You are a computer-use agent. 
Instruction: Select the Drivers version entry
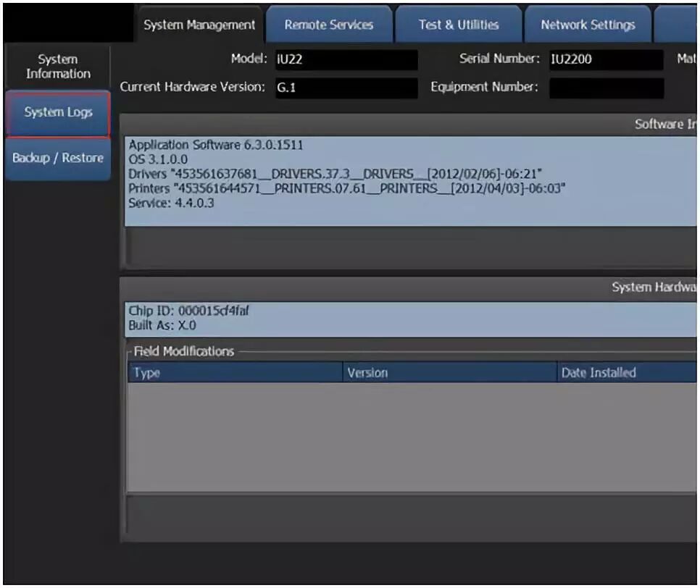[335, 174]
